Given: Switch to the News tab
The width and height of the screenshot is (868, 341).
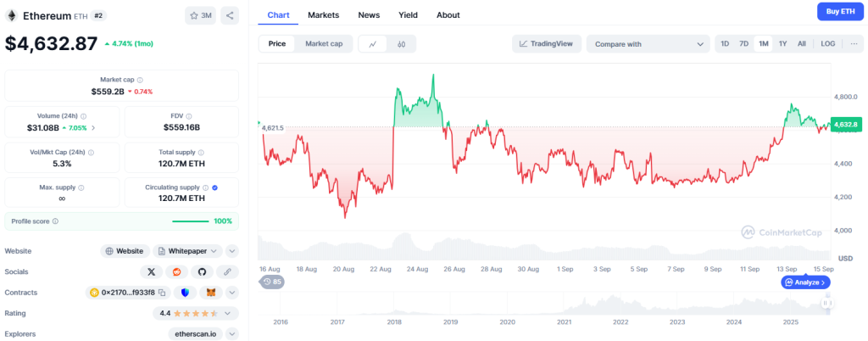Looking at the screenshot, I should click(x=369, y=15).
